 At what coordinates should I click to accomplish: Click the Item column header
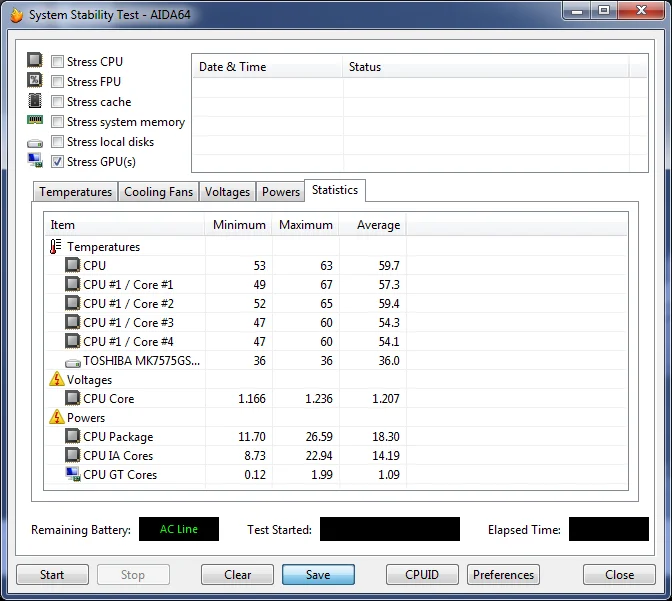click(125, 225)
